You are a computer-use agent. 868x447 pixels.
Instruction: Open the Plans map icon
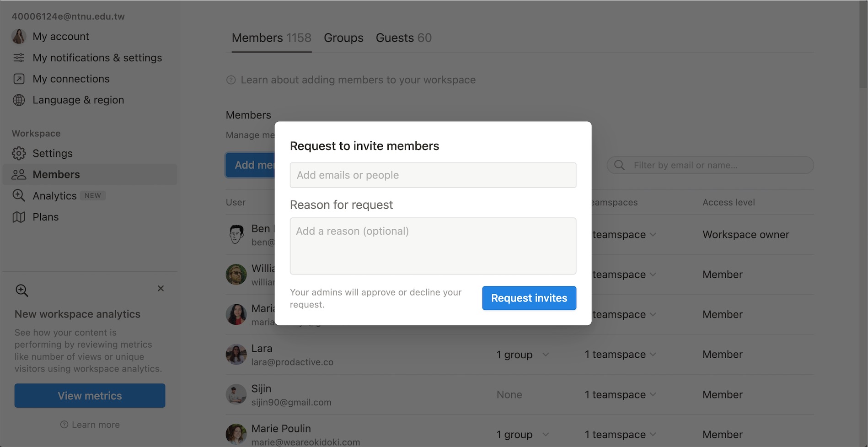[19, 217]
